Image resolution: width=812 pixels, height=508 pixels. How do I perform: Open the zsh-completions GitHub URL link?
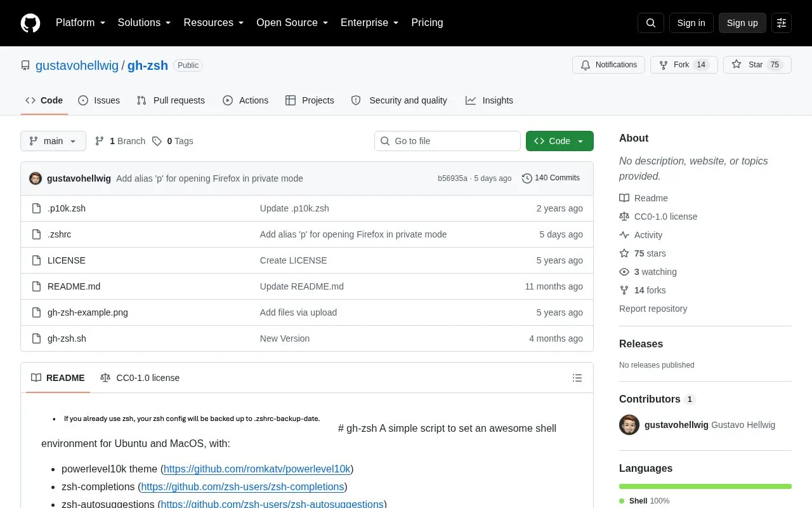[x=242, y=486]
